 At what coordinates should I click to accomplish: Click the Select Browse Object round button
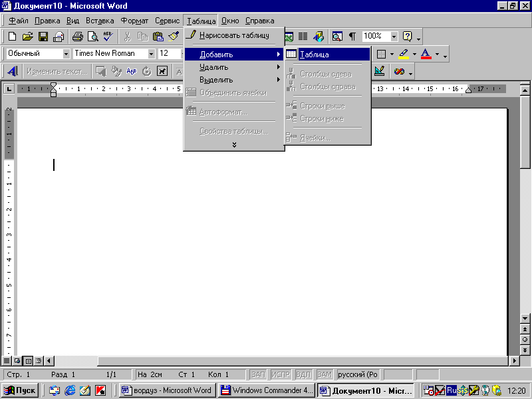point(525,339)
